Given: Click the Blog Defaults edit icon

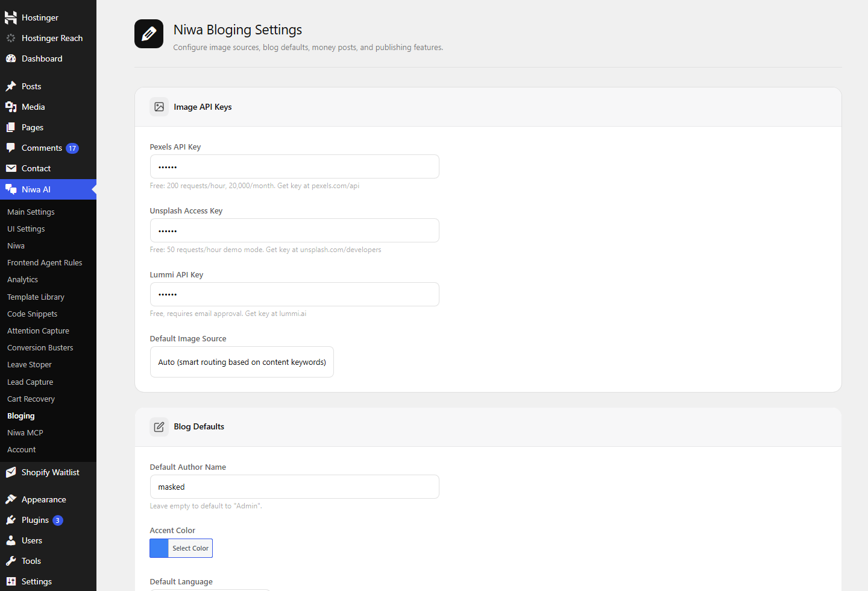Looking at the screenshot, I should click(x=159, y=427).
